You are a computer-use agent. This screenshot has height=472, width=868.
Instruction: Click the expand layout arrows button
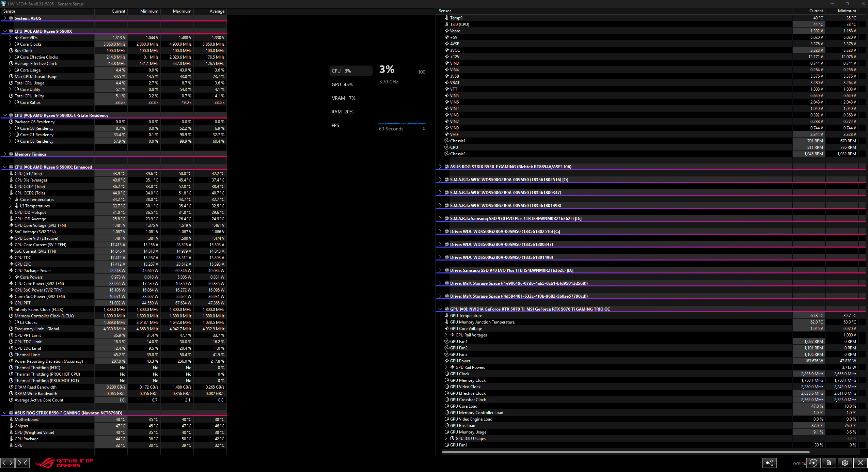point(7,462)
